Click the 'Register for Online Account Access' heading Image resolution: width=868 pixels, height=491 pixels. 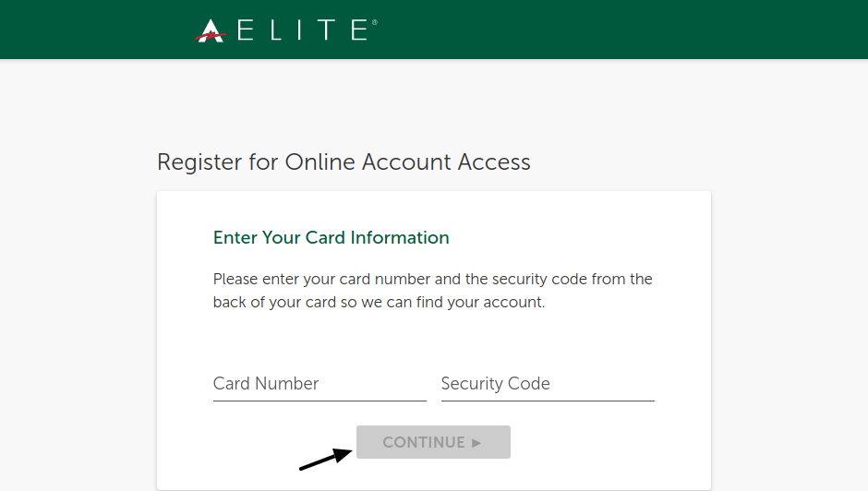(344, 162)
